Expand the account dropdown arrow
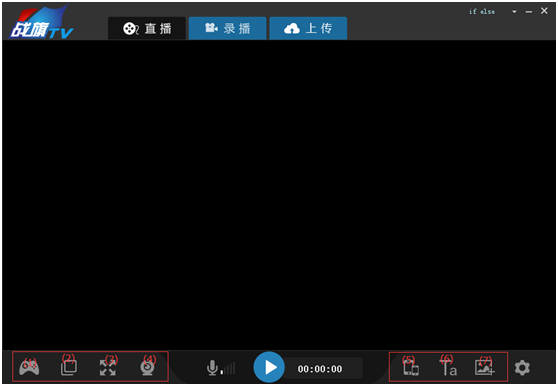This screenshot has width=558, height=386. [514, 12]
